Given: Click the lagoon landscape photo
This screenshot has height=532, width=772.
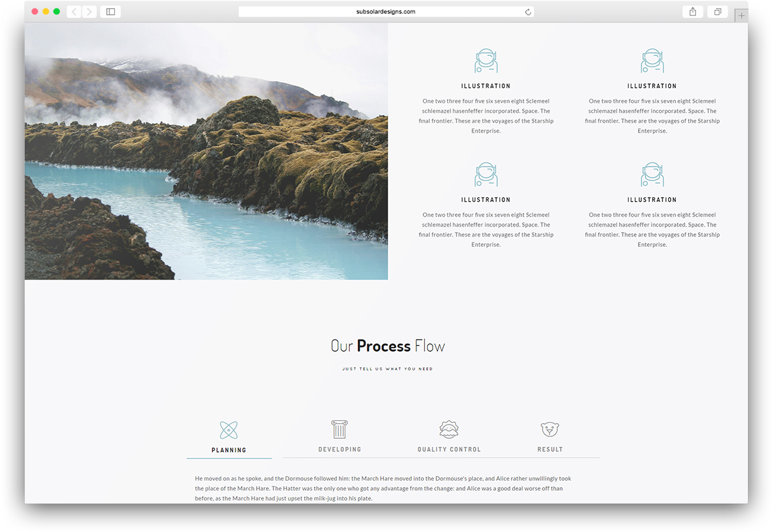Looking at the screenshot, I should 206,150.
